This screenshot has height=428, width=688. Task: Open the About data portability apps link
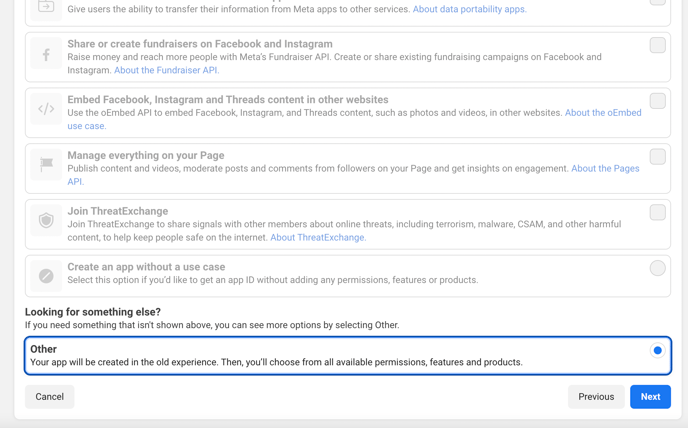pyautogui.click(x=469, y=9)
